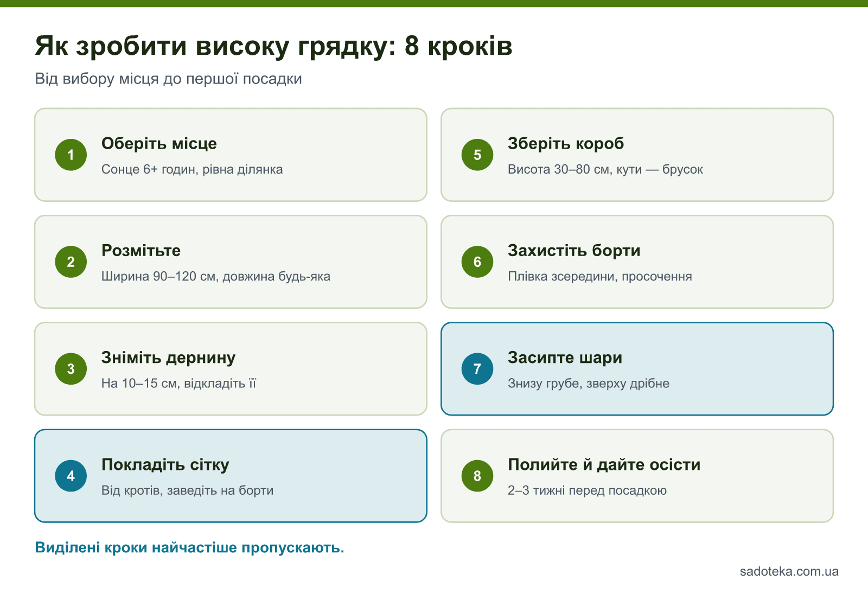
Task: Click text '2–3 тижні перед посадкою'
Action: coord(588,490)
